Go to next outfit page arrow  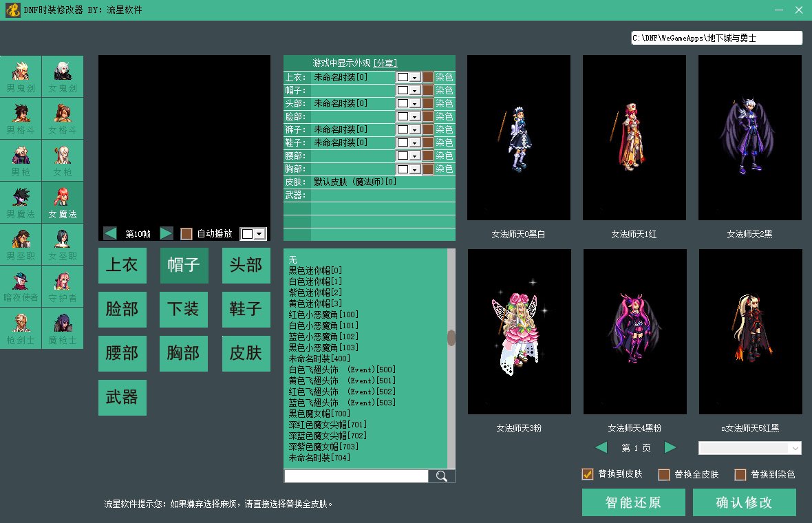click(670, 447)
